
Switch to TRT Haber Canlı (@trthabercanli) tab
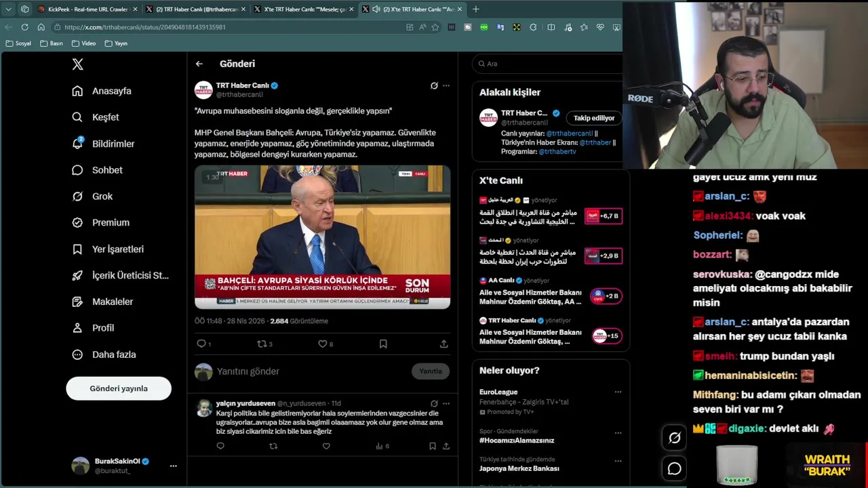click(195, 9)
